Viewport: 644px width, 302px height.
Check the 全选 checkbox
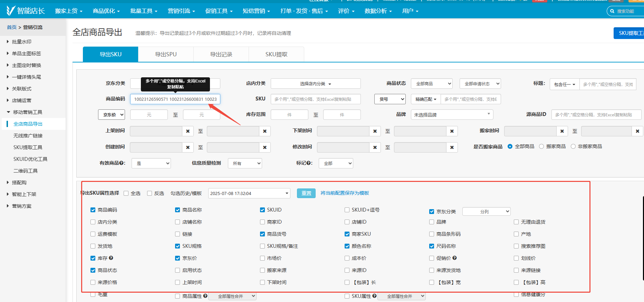pyautogui.click(x=126, y=193)
